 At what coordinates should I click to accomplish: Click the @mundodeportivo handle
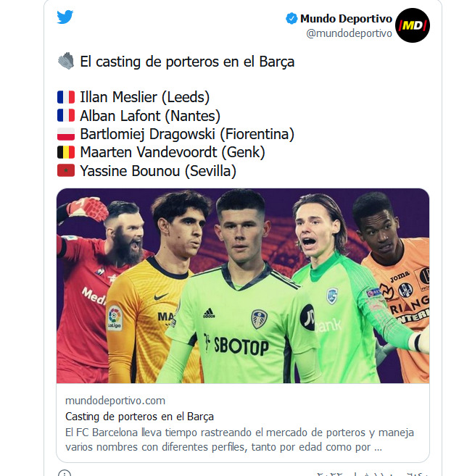349,33
